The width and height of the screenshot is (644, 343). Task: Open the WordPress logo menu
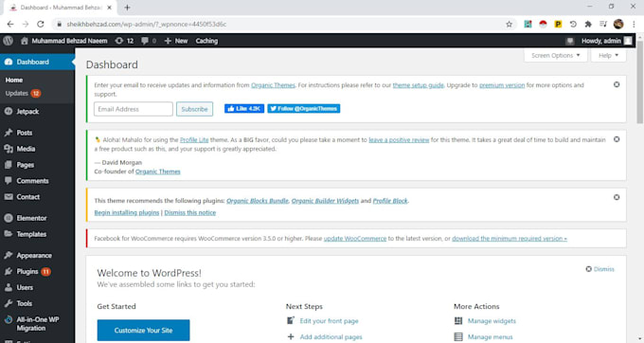[8, 41]
